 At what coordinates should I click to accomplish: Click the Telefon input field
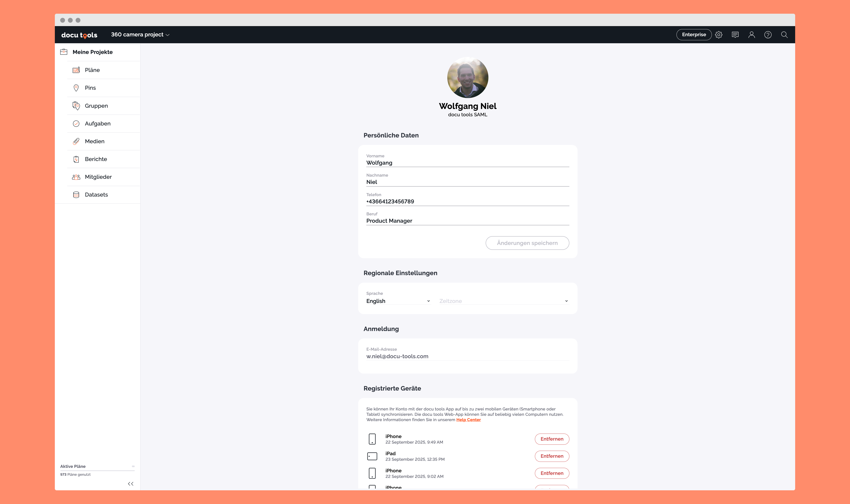coord(467,201)
